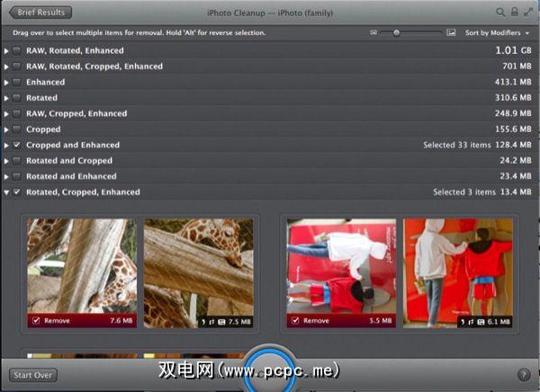The height and width of the screenshot is (392, 540).
Task: Expand the RAW, Rotated, Enhanced group
Action: click(7, 50)
